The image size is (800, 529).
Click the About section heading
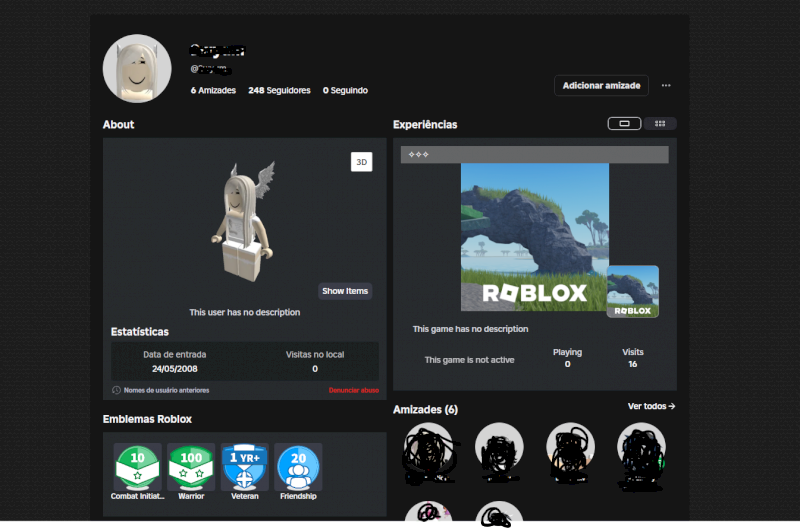click(118, 125)
